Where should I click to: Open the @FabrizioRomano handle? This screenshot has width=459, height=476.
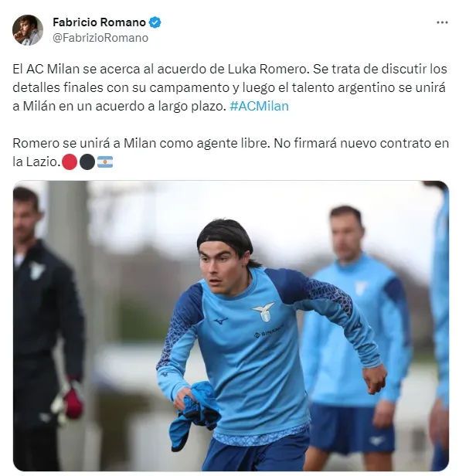(x=100, y=38)
